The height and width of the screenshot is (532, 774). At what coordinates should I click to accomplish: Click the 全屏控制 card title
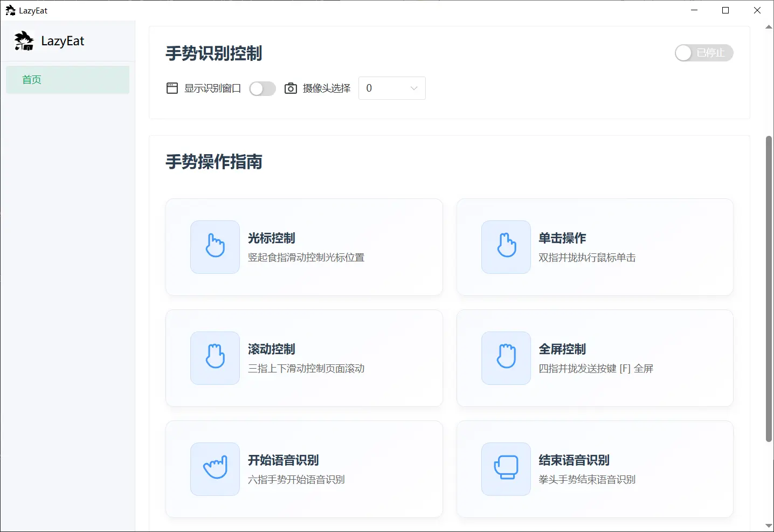562,349
